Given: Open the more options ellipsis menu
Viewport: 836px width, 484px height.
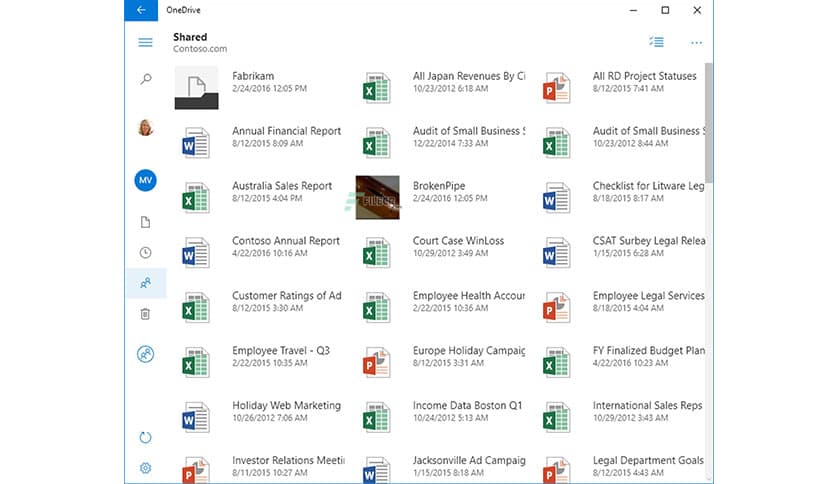Looking at the screenshot, I should point(696,43).
